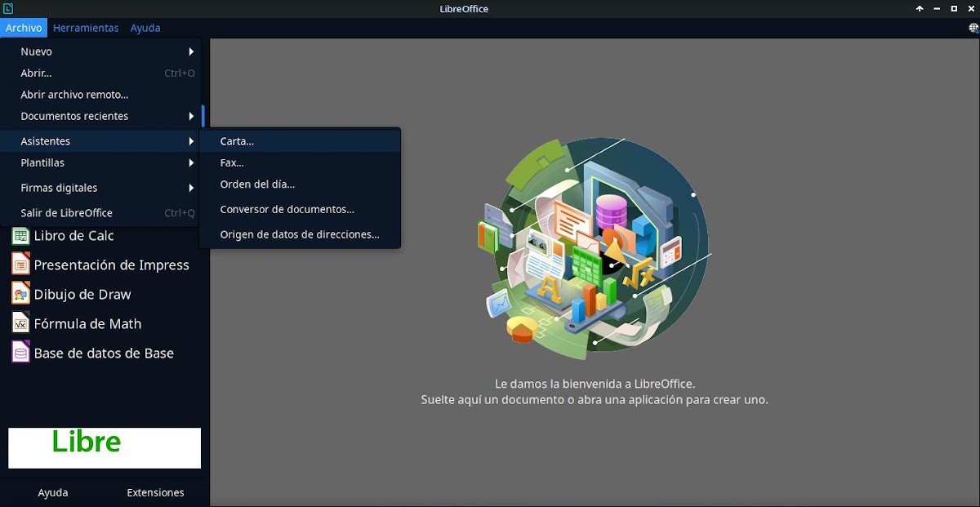
Task: Launch Dibujo de Draw
Action: pyautogui.click(x=82, y=294)
